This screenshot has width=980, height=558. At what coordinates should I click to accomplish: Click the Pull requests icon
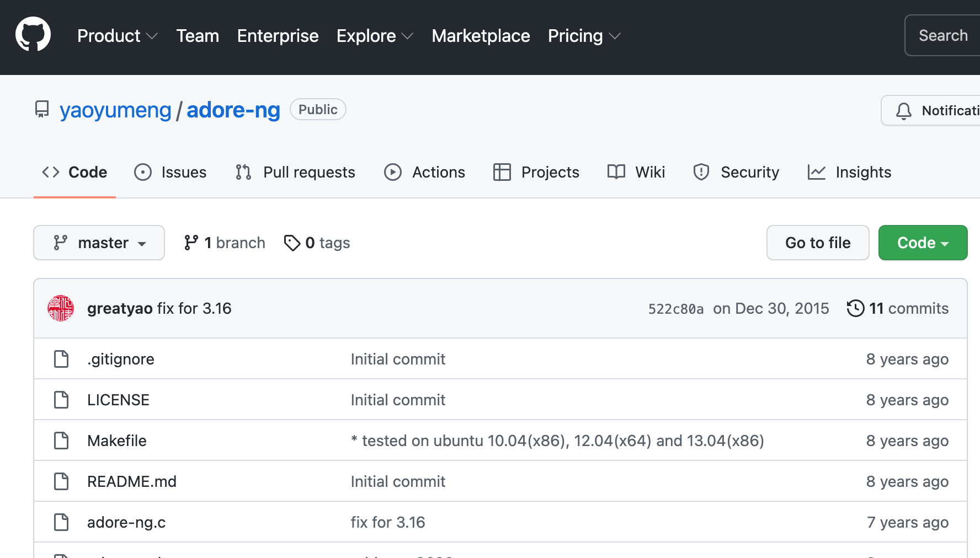(242, 172)
